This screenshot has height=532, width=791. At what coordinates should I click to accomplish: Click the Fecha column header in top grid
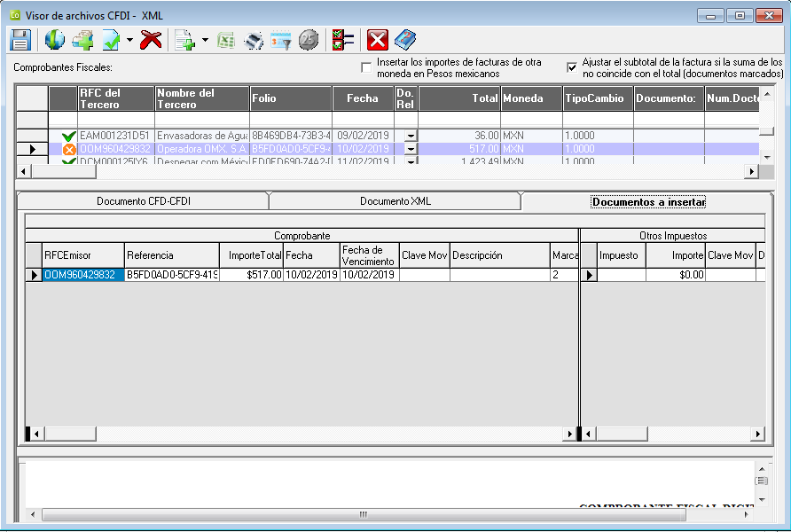coord(363,98)
